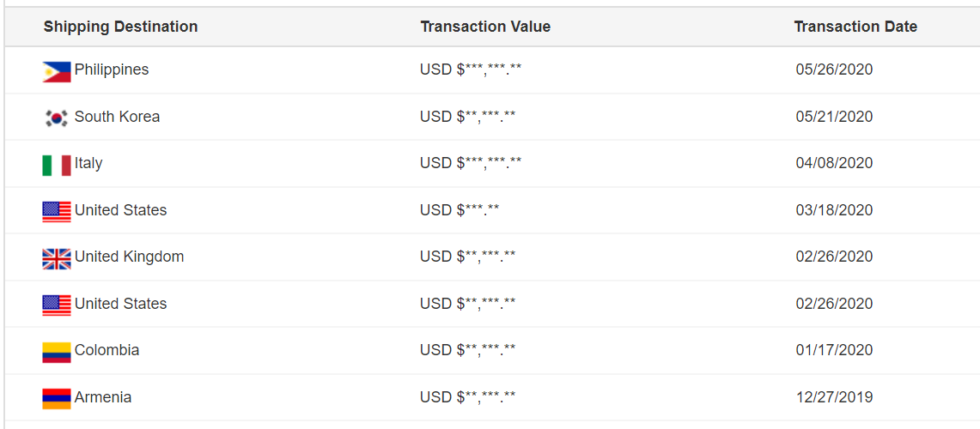Select the South Korea destination text
Screen dimensions: 980x429
pyautogui.click(x=118, y=117)
